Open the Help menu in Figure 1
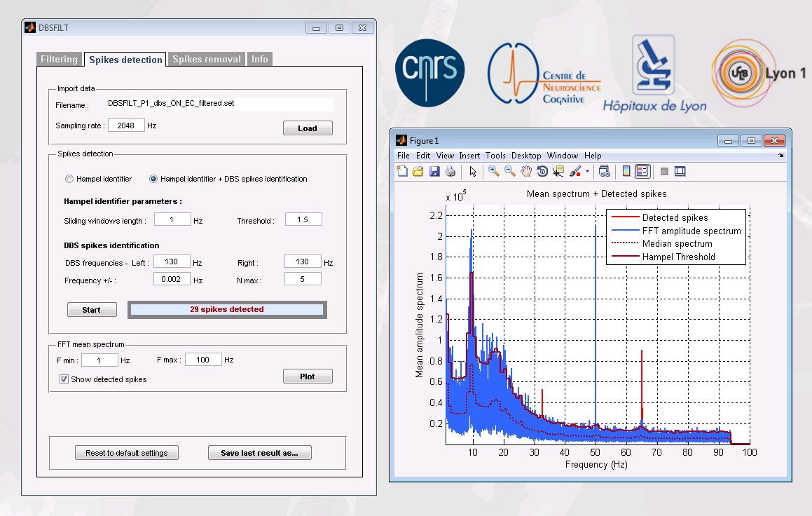This screenshot has height=516, width=812. [593, 156]
